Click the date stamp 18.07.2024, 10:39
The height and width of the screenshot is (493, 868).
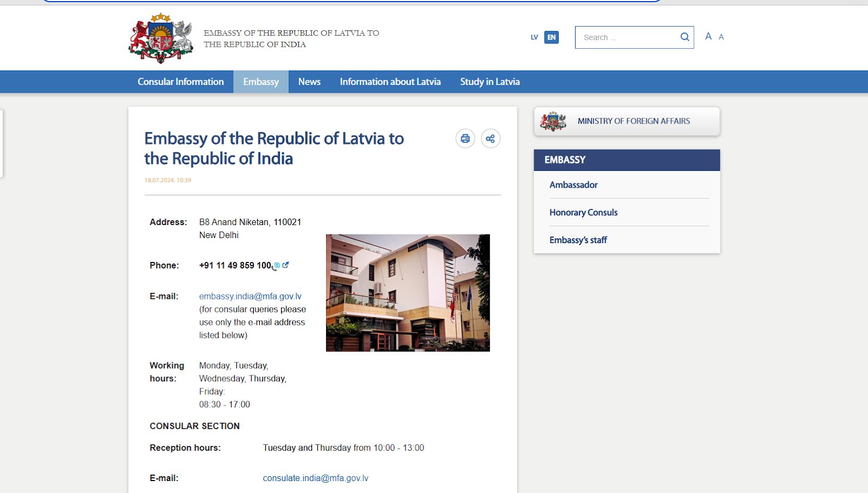coord(168,180)
